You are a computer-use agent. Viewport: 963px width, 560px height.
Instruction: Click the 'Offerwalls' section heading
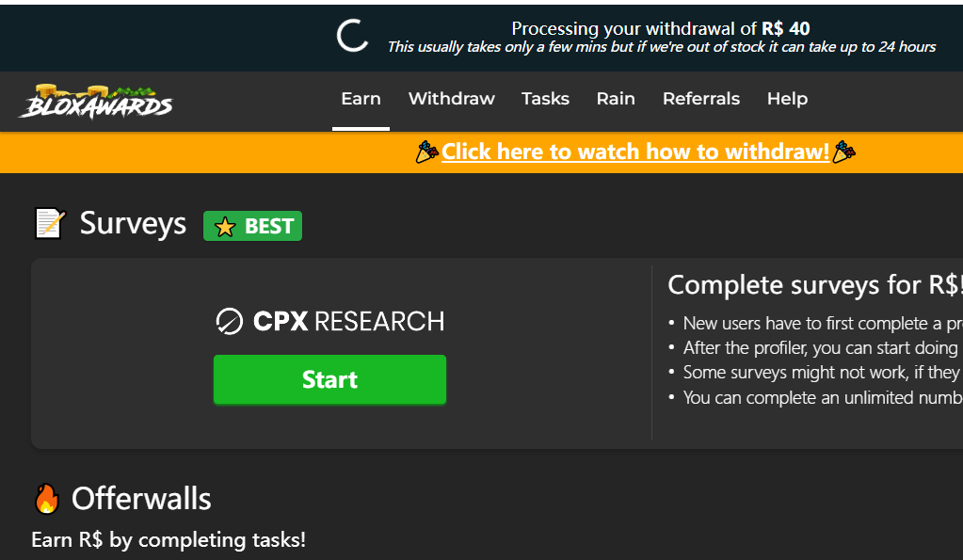coord(141,499)
